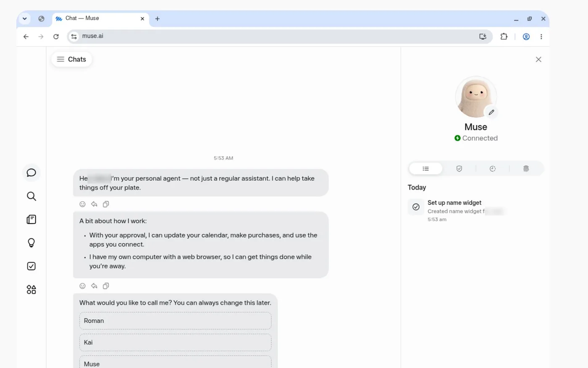Open the notebook library icon in sidebar

point(31,219)
